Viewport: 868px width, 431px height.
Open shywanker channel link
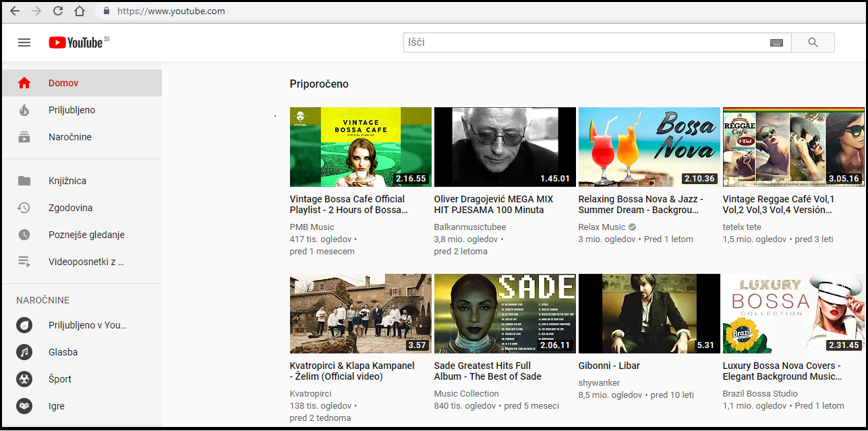[600, 383]
